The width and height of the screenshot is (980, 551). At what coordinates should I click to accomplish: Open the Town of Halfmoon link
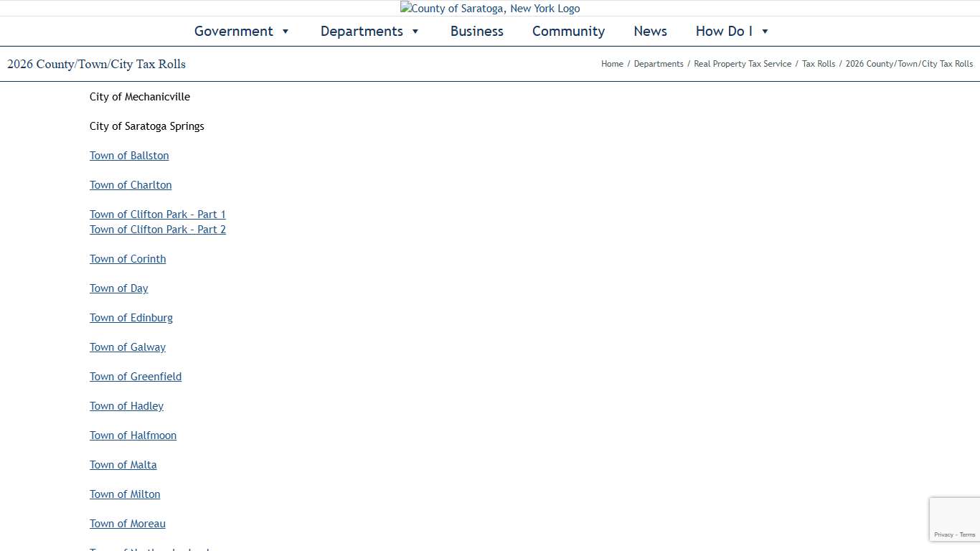point(133,435)
